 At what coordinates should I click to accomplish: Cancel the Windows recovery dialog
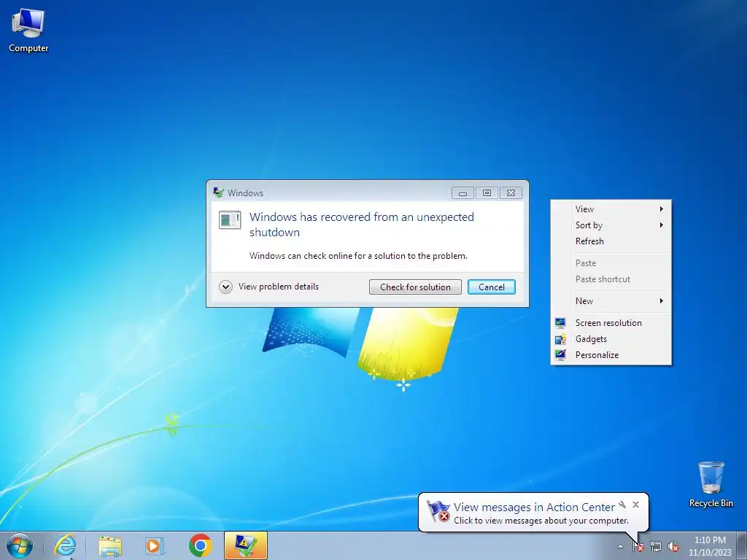click(491, 287)
